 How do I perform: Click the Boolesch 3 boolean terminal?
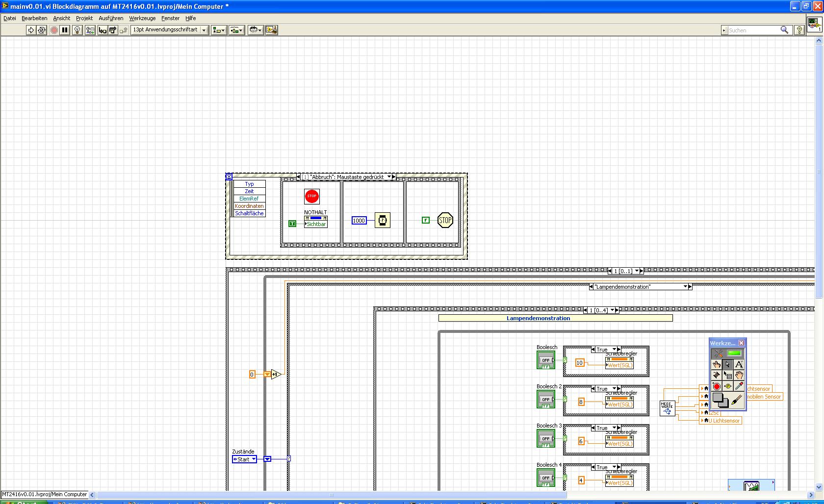click(546, 438)
